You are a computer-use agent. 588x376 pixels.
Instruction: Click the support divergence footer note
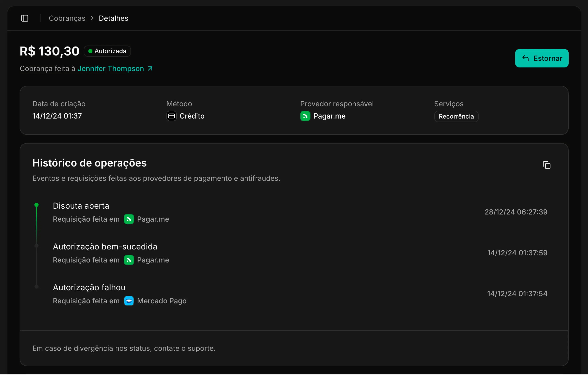pos(124,348)
